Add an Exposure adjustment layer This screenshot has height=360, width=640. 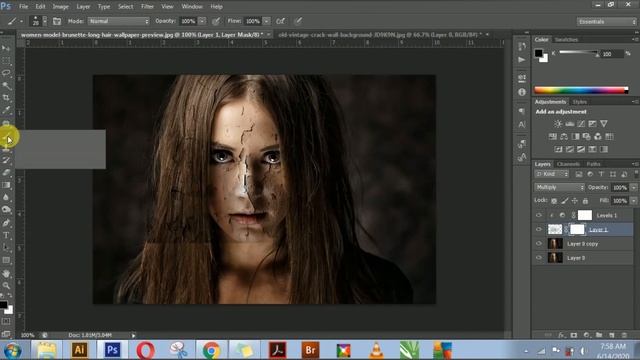(x=592, y=124)
